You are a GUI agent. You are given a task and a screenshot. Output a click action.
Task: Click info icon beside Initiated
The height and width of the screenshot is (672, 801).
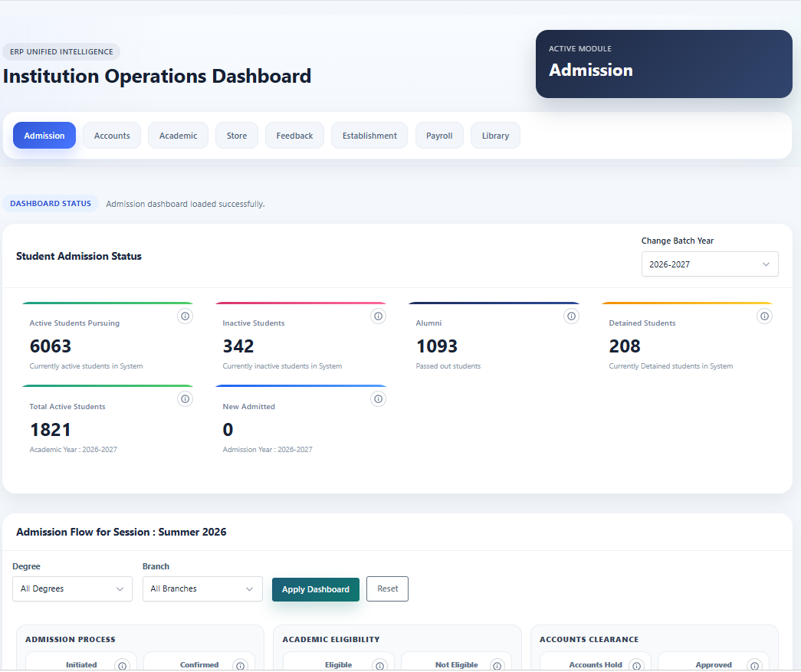click(122, 665)
